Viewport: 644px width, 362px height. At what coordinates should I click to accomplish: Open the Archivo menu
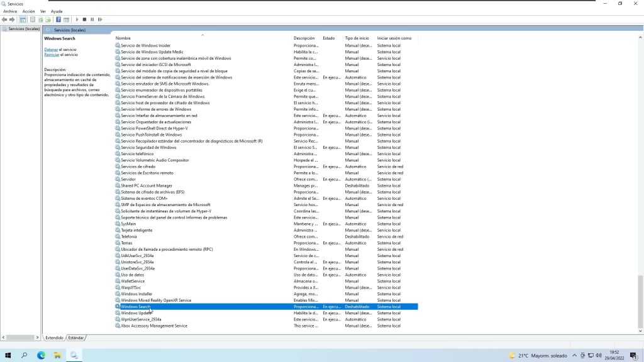pyautogui.click(x=10, y=11)
